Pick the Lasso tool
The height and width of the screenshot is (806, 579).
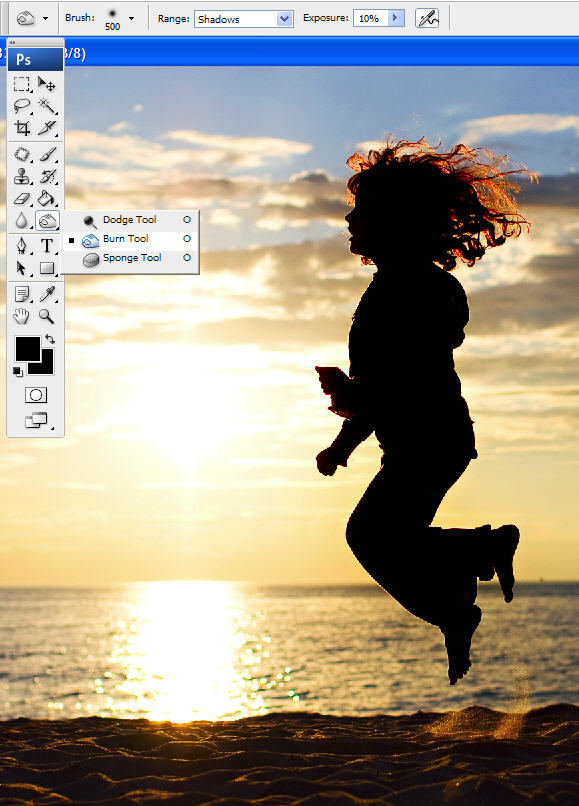[x=22, y=106]
